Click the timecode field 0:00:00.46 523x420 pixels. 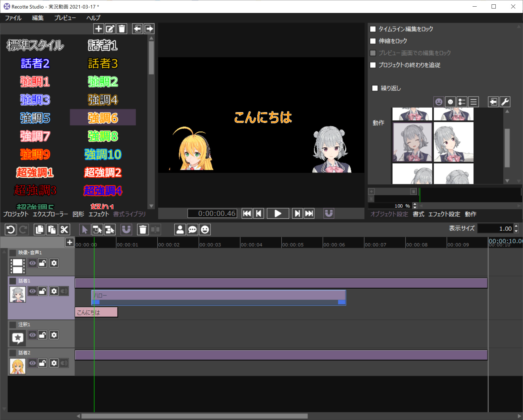point(212,213)
